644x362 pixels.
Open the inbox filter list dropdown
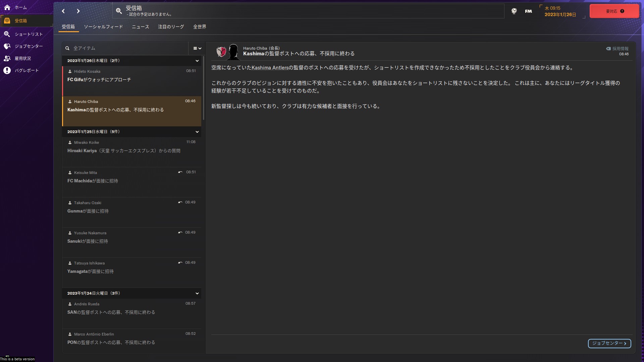[197, 48]
